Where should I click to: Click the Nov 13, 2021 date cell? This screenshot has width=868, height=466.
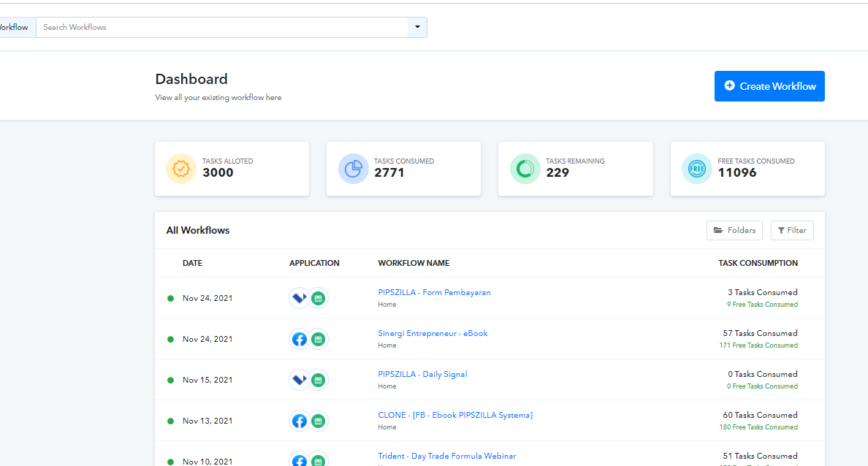pyautogui.click(x=208, y=421)
